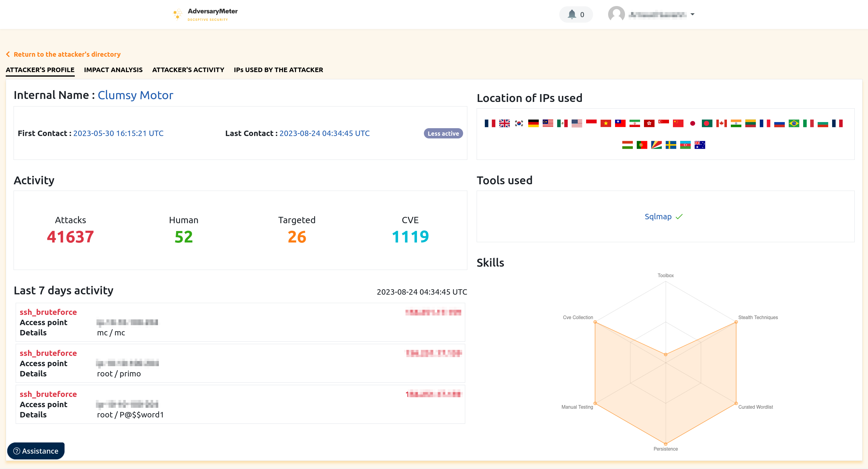Click the Taiwan flag
Image resolution: width=868 pixels, height=469 pixels.
(x=620, y=123)
